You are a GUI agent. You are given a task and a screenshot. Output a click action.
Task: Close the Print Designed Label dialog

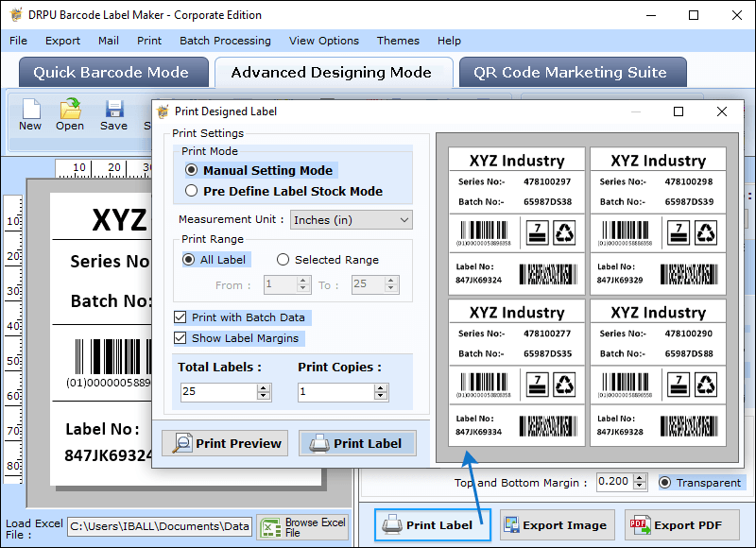click(x=722, y=111)
